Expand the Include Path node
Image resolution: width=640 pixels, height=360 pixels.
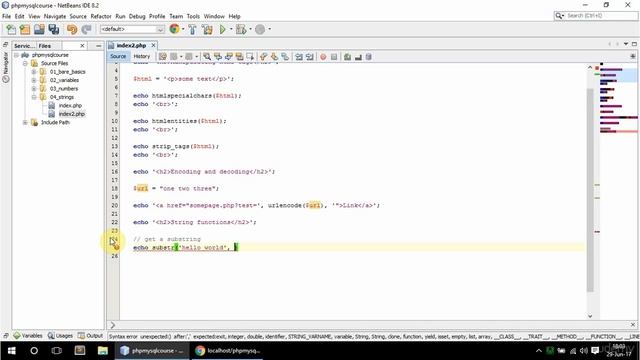pos(25,122)
